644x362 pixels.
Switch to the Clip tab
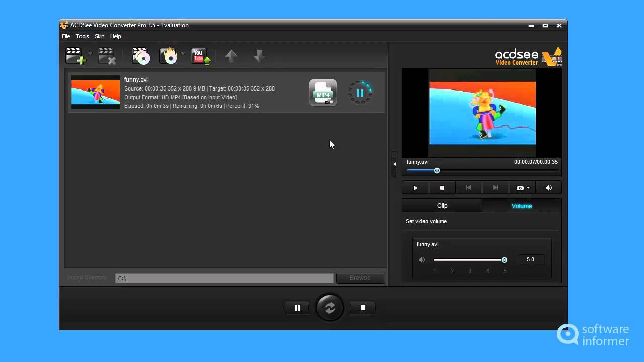pyautogui.click(x=442, y=205)
